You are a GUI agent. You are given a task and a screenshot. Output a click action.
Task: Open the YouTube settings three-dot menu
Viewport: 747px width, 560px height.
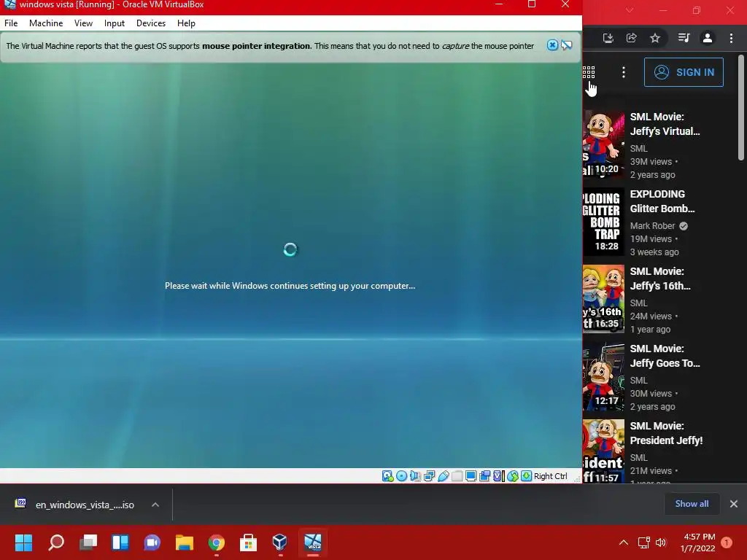pos(624,72)
